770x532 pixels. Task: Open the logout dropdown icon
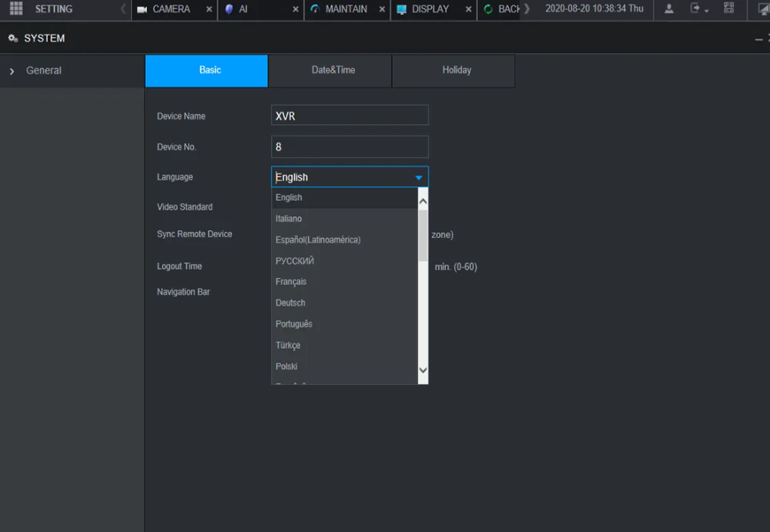click(x=699, y=8)
